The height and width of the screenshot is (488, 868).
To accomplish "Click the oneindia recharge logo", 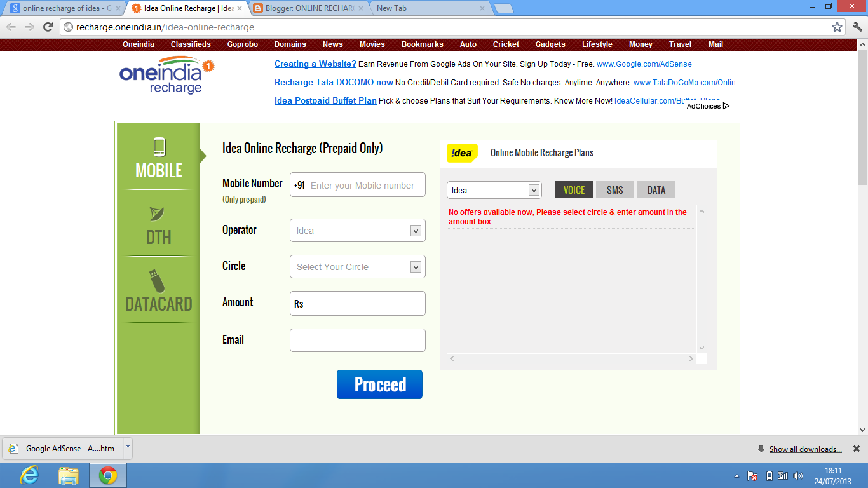I will tap(167, 75).
